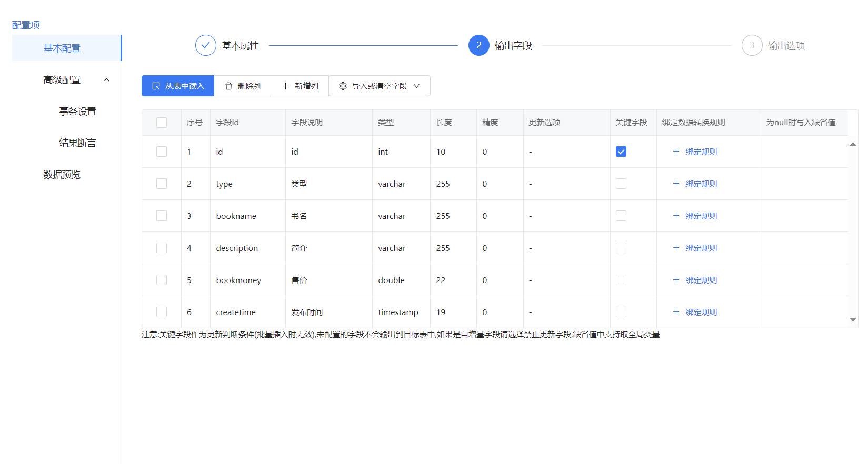This screenshot has height=464, width=868.
Task: Click the 绑定规则 link for the description row
Action: coord(701,248)
